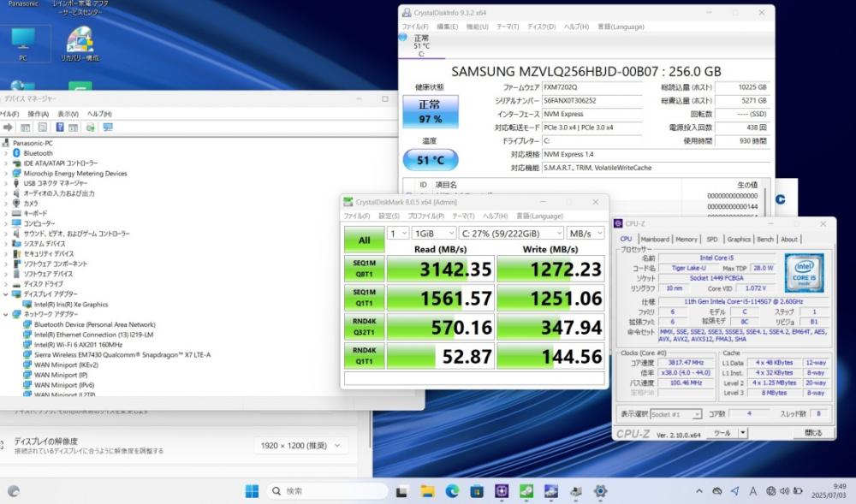
Task: Click the network globe icon in system tray
Action: point(771,491)
